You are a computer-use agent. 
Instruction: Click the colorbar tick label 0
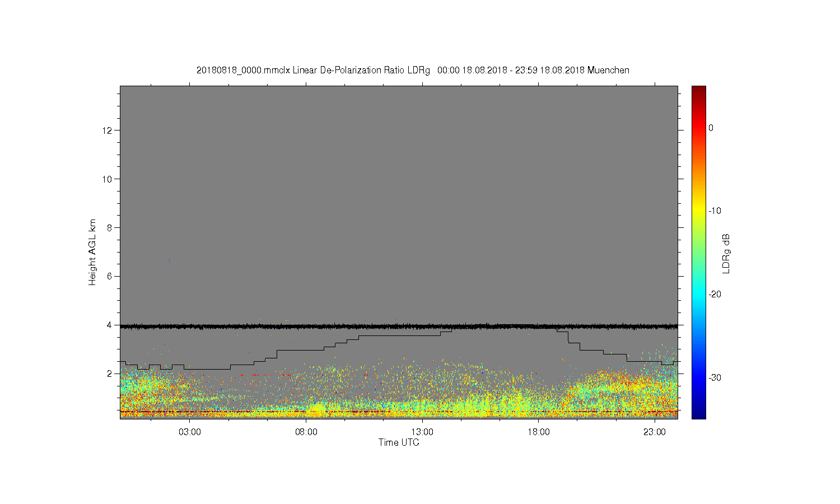(x=711, y=128)
